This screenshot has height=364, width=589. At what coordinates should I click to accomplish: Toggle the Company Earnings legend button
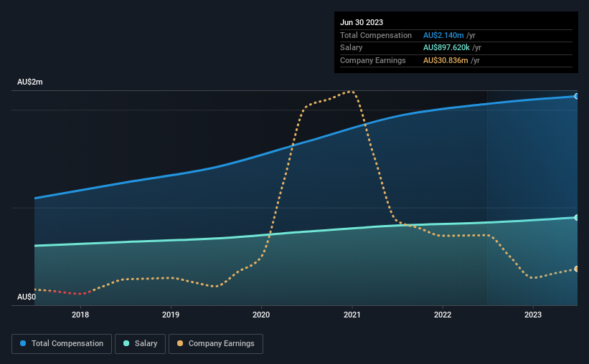coord(216,344)
